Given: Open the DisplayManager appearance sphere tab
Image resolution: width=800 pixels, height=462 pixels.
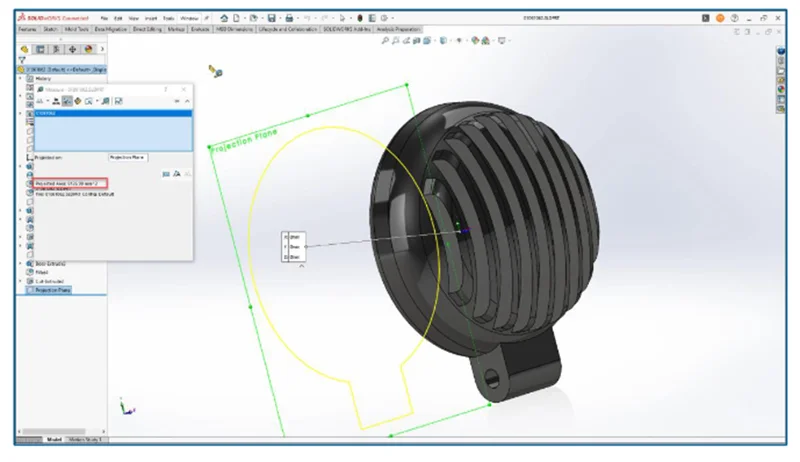Looking at the screenshot, I should (x=89, y=48).
